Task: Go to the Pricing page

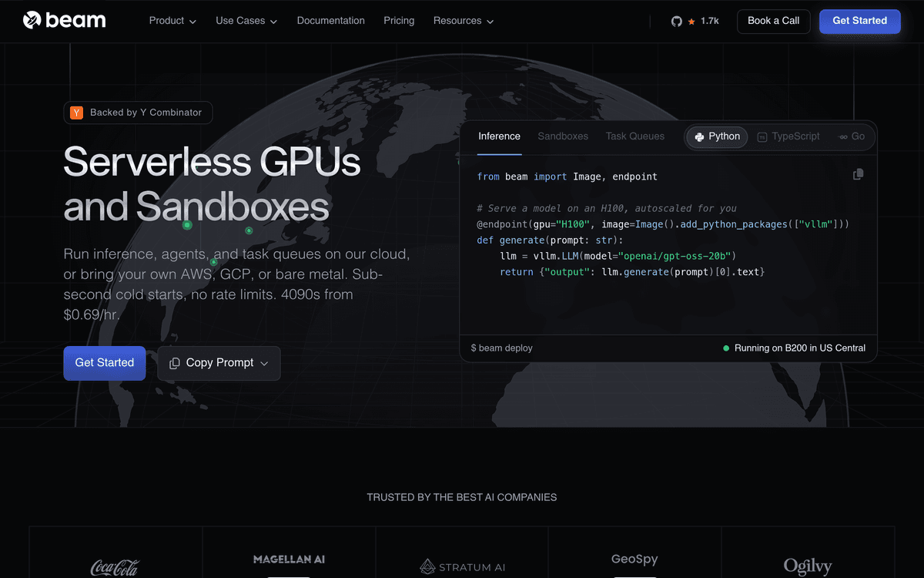Action: [x=399, y=21]
